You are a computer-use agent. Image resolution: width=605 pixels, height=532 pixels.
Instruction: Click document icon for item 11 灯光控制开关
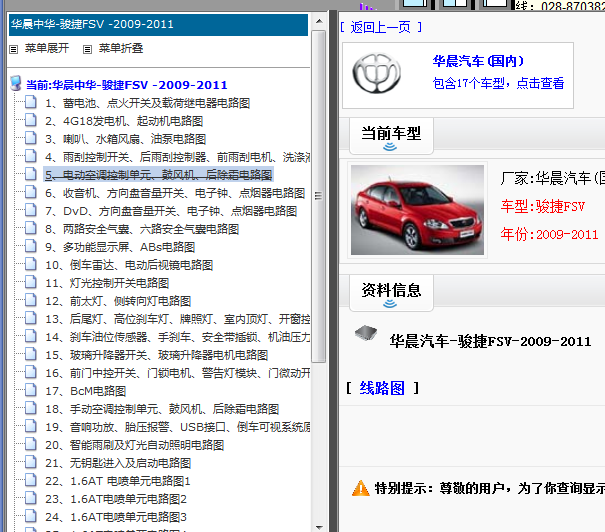coord(31,282)
